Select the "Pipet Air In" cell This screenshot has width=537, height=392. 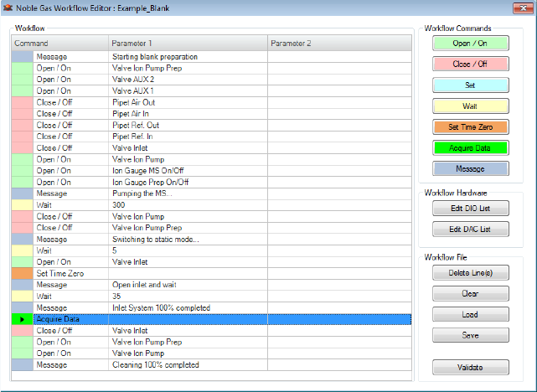pyautogui.click(x=188, y=114)
